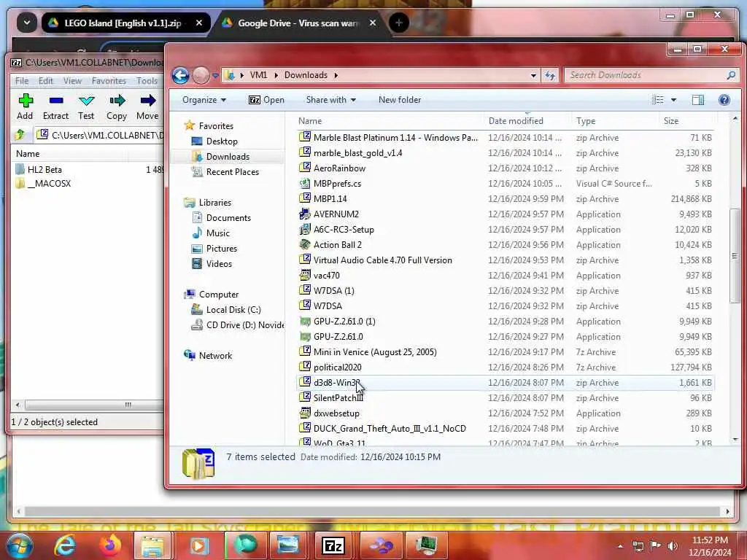The width and height of the screenshot is (747, 560).
Task: Click the Add button in 7-Zip toolbar
Action: [x=25, y=106]
